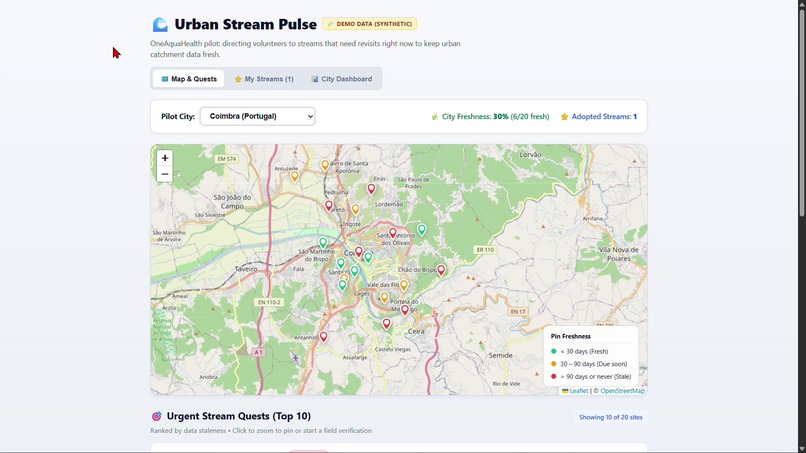The height and width of the screenshot is (453, 806).
Task: Select the red pin at Antanhol
Action: (x=323, y=337)
